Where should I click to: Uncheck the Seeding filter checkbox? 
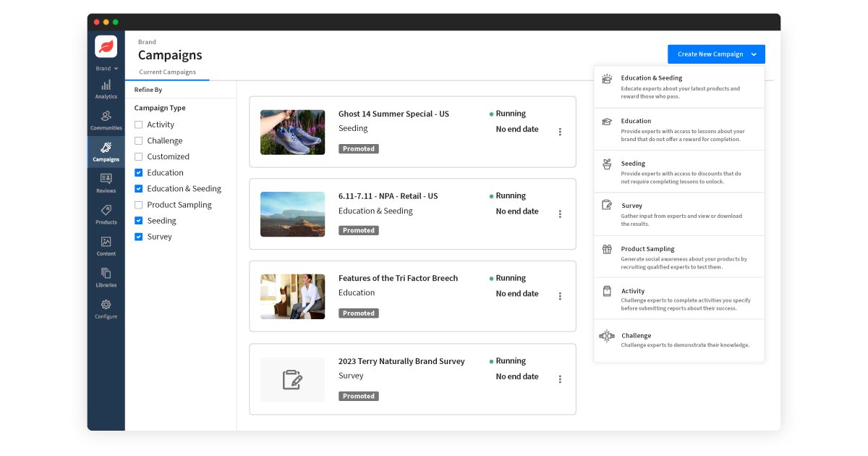(138, 221)
